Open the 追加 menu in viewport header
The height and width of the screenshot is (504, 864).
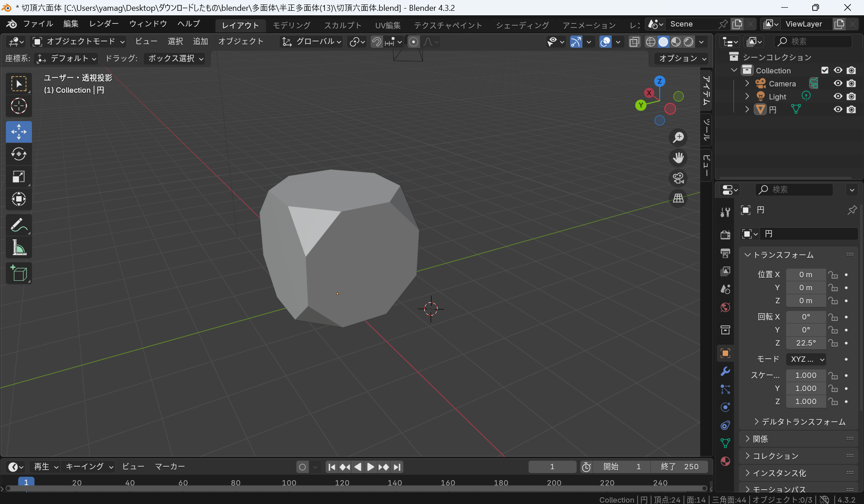tap(200, 42)
